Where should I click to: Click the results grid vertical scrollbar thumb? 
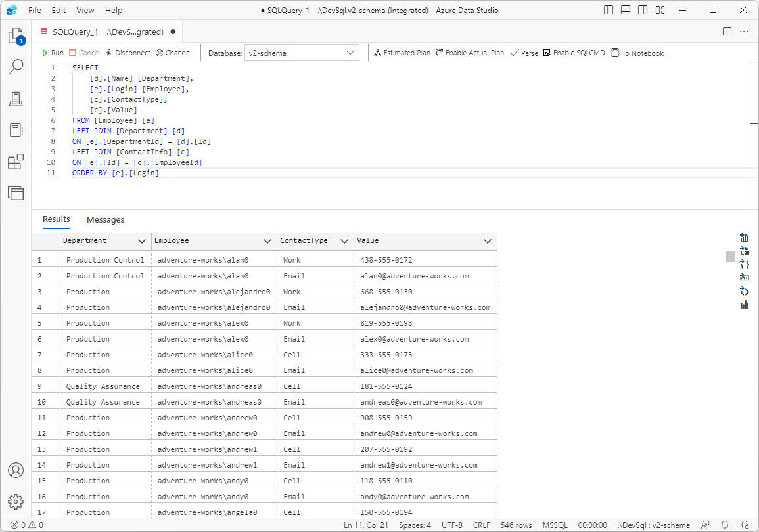click(x=731, y=256)
